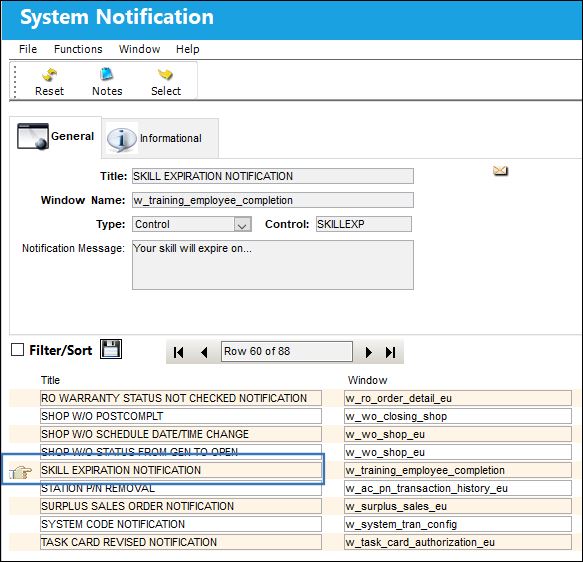Select the STATION P/N REMOVAL row
This screenshot has height=562, width=583.
tap(181, 488)
